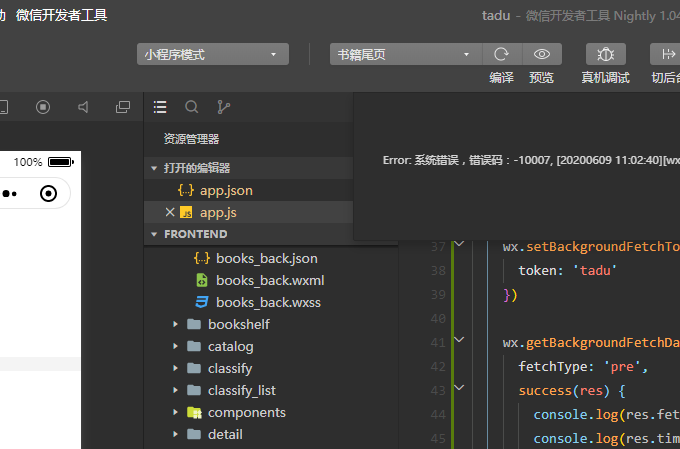
Task: Click the detach simulator window icon
Action: pos(123,107)
